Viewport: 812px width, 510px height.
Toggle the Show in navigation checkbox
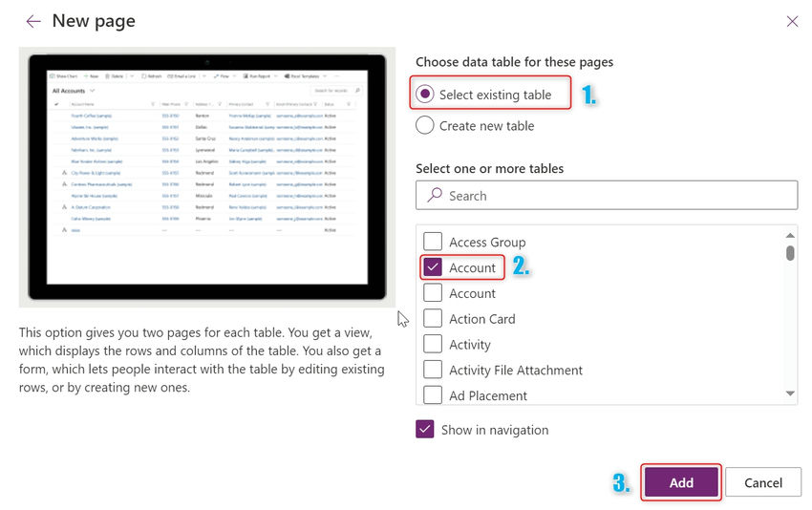(425, 429)
